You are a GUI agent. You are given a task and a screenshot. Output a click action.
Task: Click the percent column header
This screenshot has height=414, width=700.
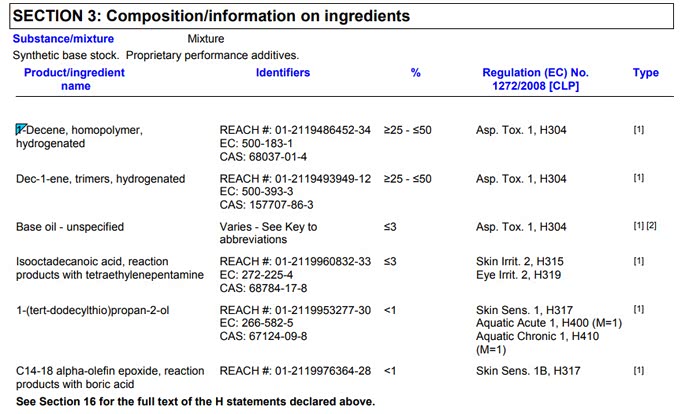[x=416, y=73]
